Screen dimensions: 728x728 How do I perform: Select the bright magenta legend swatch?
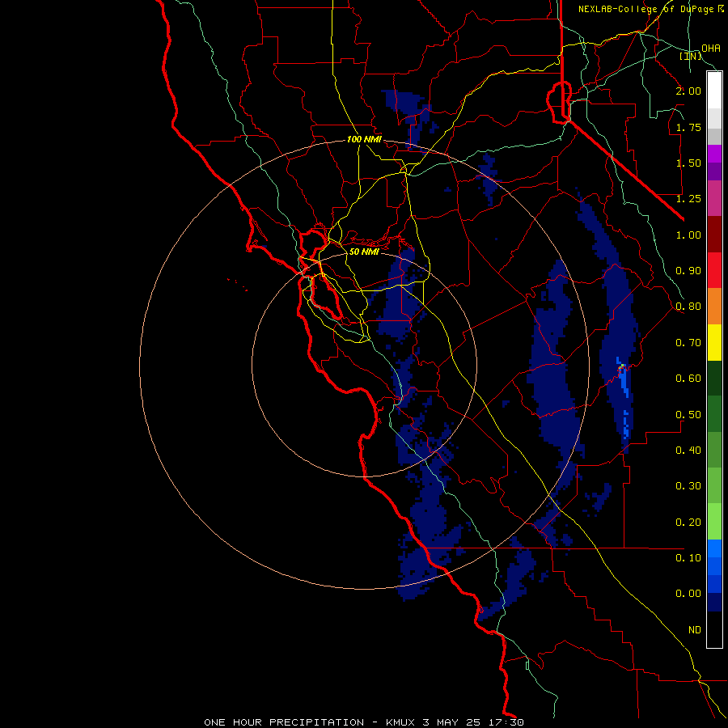point(714,154)
